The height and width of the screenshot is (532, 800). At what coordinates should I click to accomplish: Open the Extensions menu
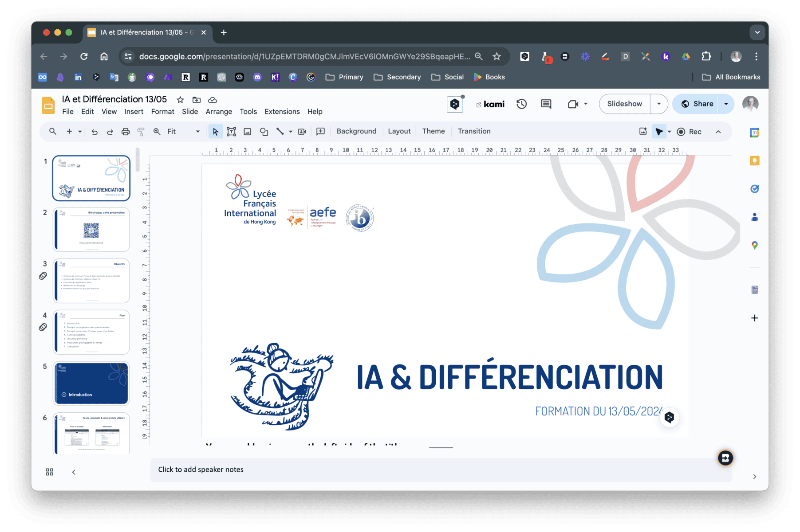click(282, 112)
